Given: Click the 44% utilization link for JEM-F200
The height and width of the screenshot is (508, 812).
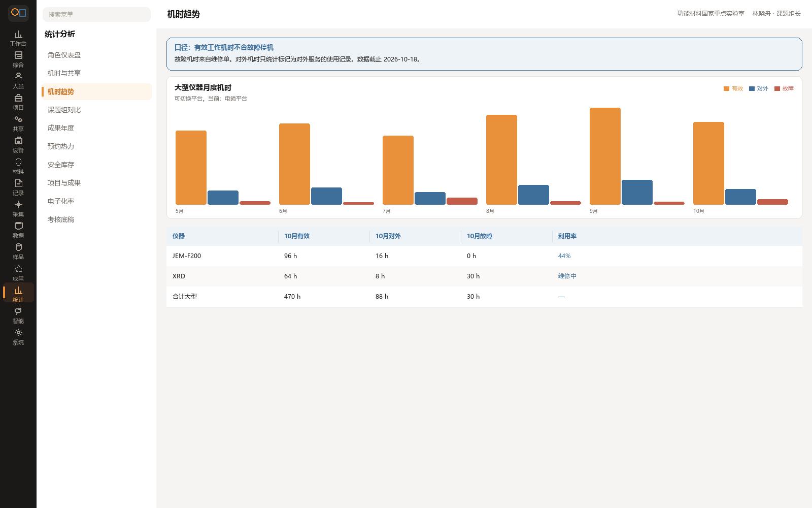Looking at the screenshot, I should click(564, 256).
